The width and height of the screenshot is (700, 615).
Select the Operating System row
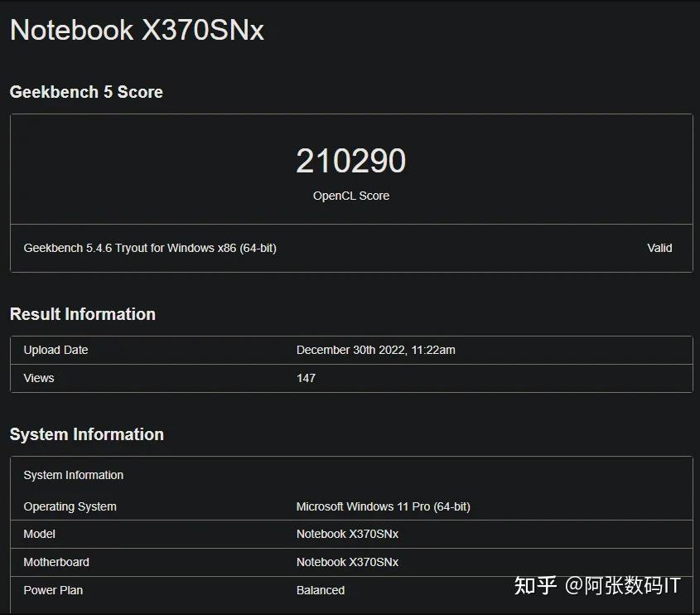click(x=70, y=506)
